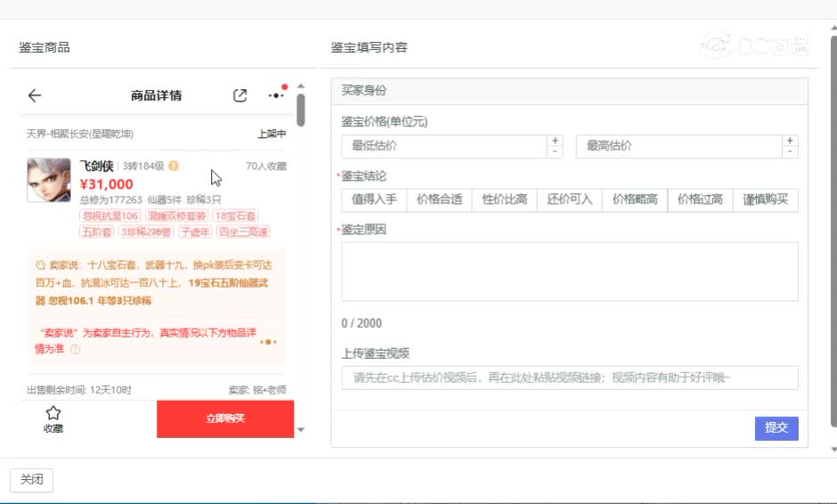Click the 天界-相聚长安(星曜乾坤) server text
837x504 pixels.
click(x=80, y=134)
